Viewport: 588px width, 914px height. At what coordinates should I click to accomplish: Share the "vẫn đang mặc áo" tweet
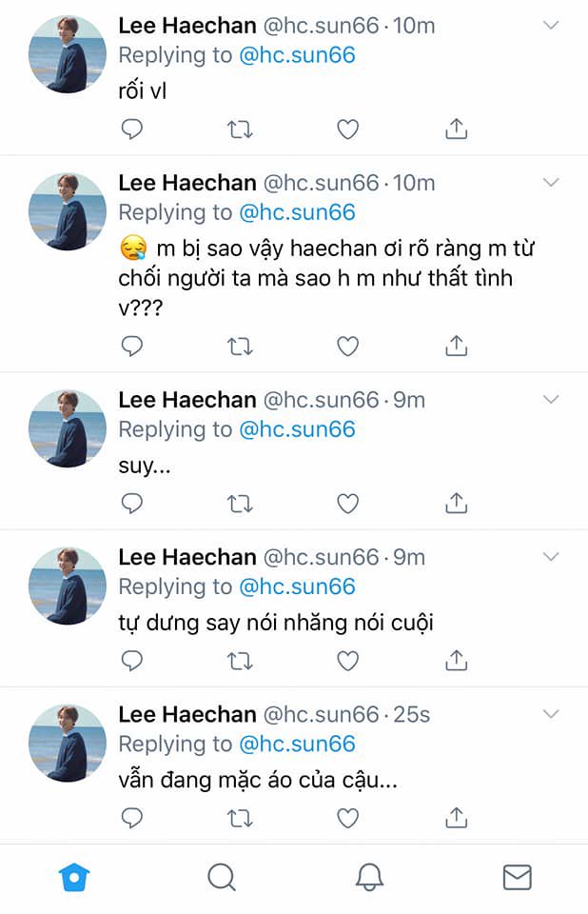click(457, 817)
